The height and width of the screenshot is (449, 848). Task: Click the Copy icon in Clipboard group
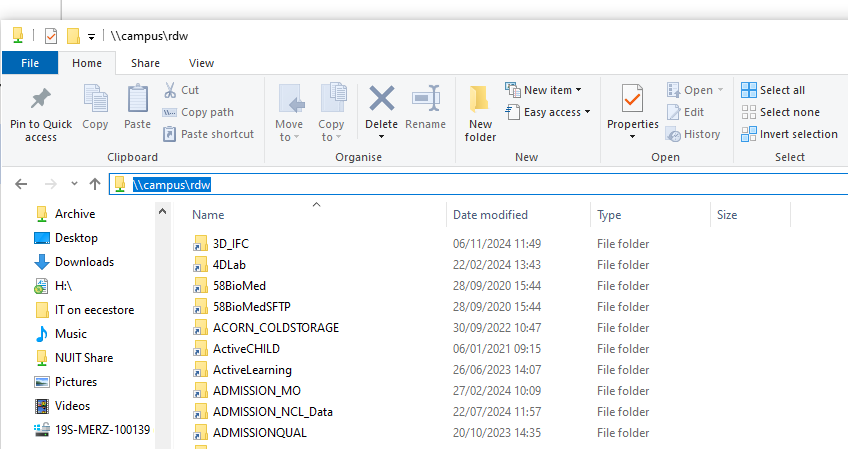click(x=95, y=100)
